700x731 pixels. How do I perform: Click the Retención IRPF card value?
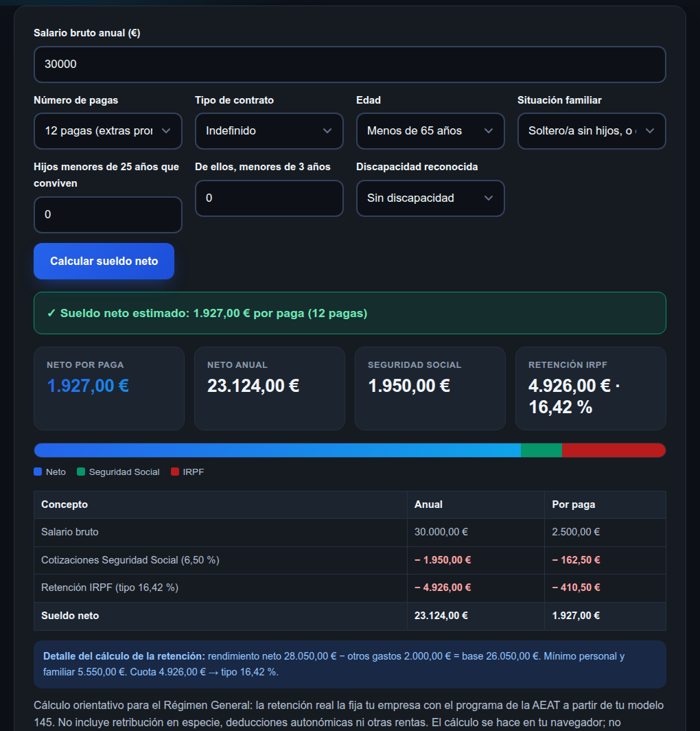tap(574, 396)
